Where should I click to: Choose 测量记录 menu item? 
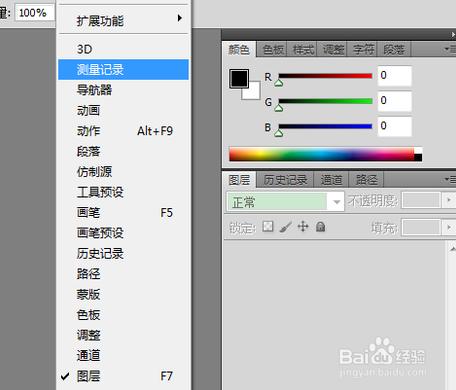click(x=123, y=70)
